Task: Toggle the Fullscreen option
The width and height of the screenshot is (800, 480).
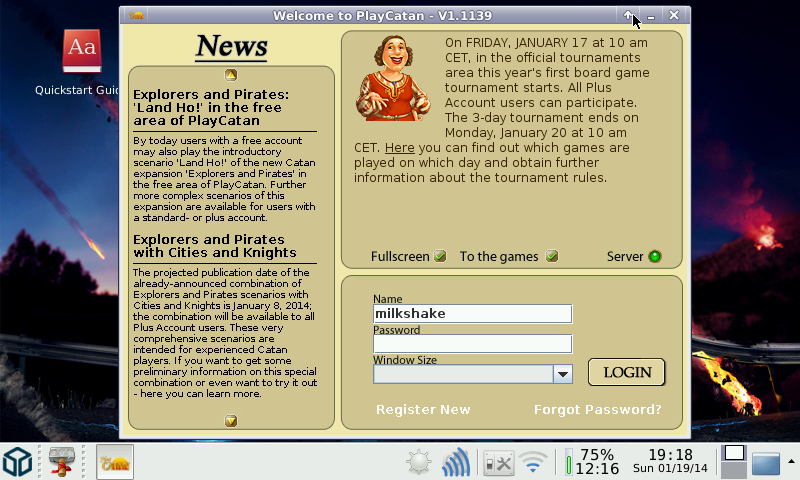Action: pyautogui.click(x=440, y=257)
